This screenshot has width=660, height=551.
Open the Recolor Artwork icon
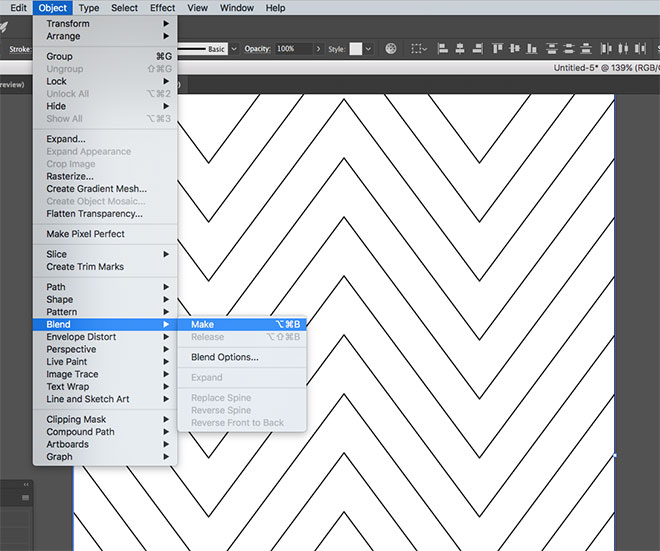[391, 48]
